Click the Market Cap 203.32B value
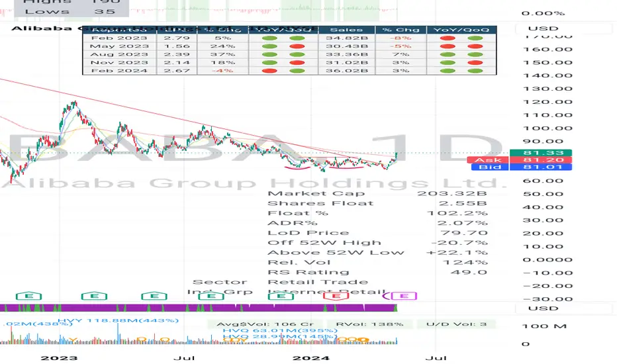Viewport: 617px width, 364px height. pyautogui.click(x=451, y=193)
